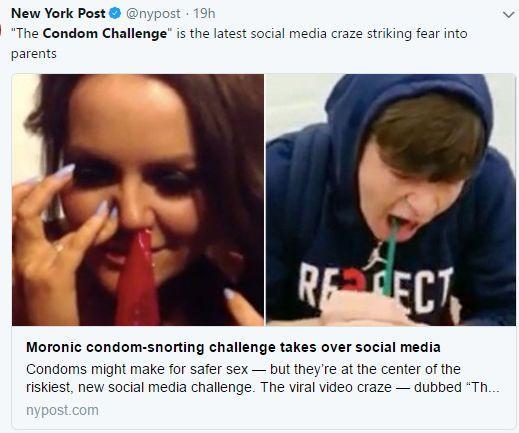Click the bold Condom Challenge text

[105, 34]
